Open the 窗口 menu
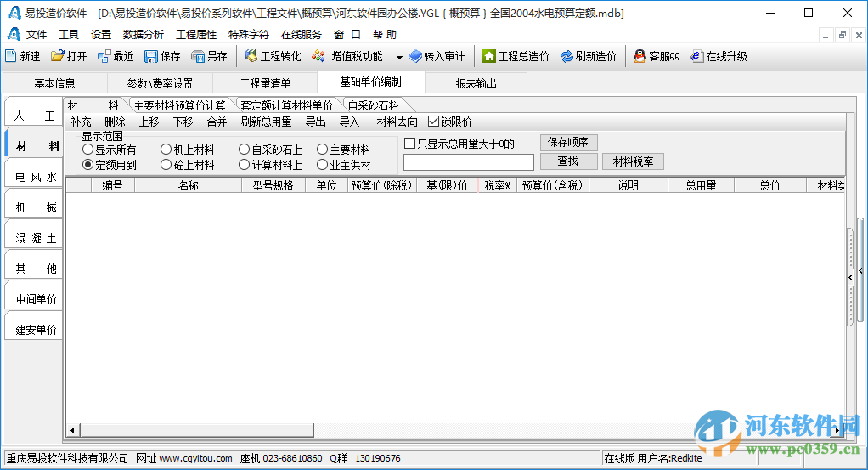This screenshot has width=868, height=470. (x=347, y=34)
